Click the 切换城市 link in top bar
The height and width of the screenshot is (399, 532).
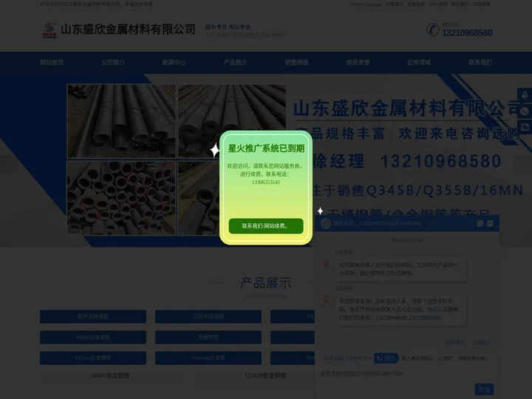395,4
